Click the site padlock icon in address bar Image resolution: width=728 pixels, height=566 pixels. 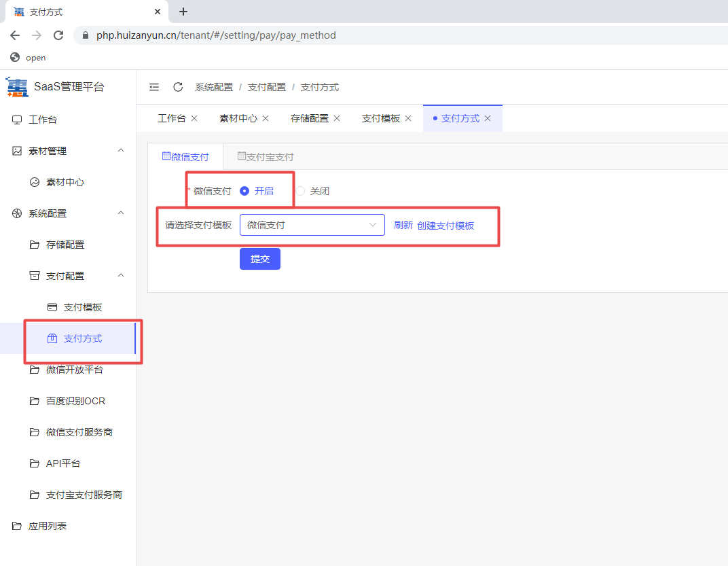86,35
